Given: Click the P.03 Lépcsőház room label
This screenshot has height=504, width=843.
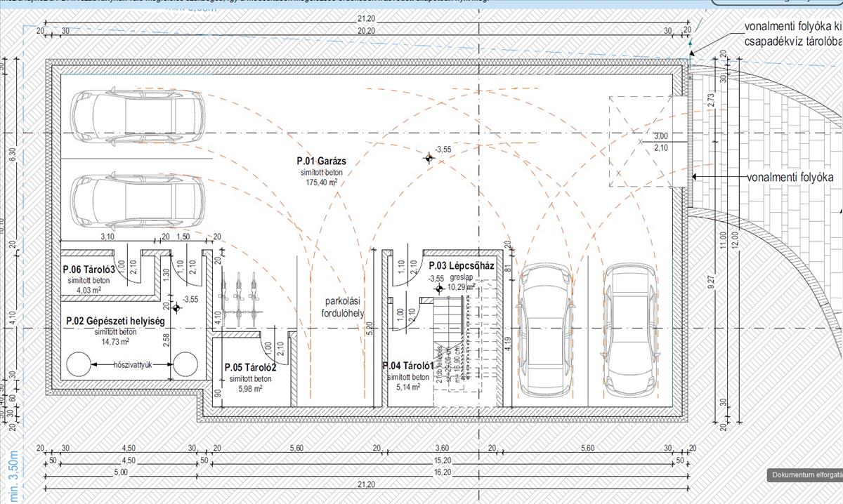Looking at the screenshot, I should 462,266.
